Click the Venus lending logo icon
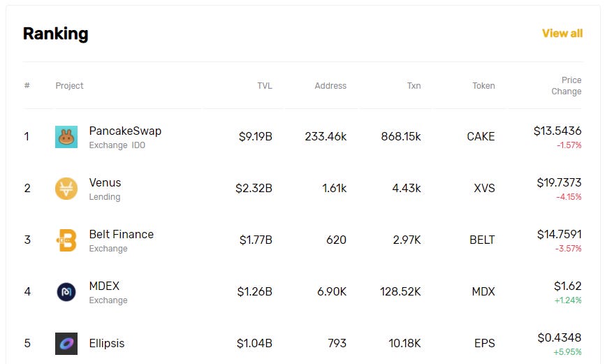 66,189
